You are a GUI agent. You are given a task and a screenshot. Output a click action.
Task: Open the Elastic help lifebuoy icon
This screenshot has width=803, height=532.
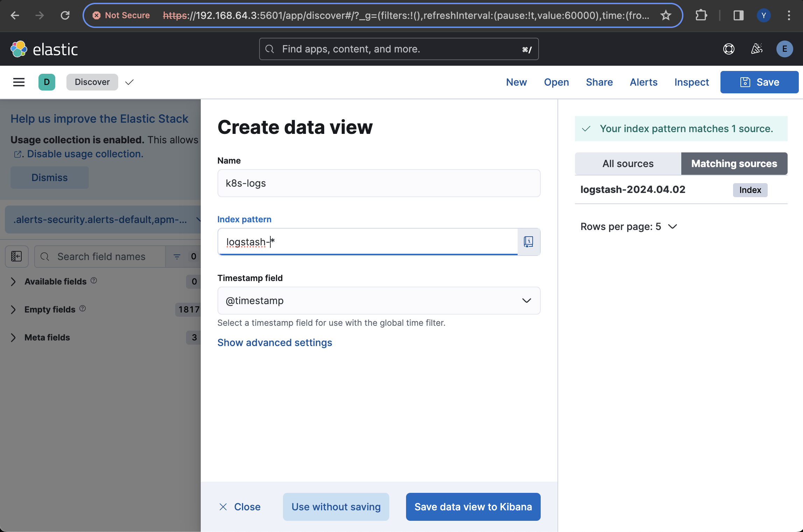tap(729, 49)
